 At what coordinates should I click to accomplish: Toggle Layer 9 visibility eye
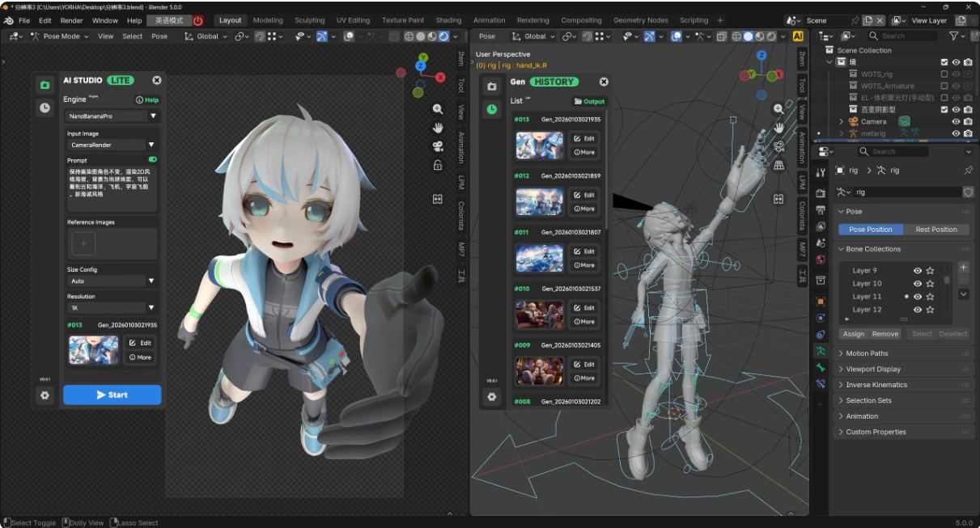(x=918, y=271)
